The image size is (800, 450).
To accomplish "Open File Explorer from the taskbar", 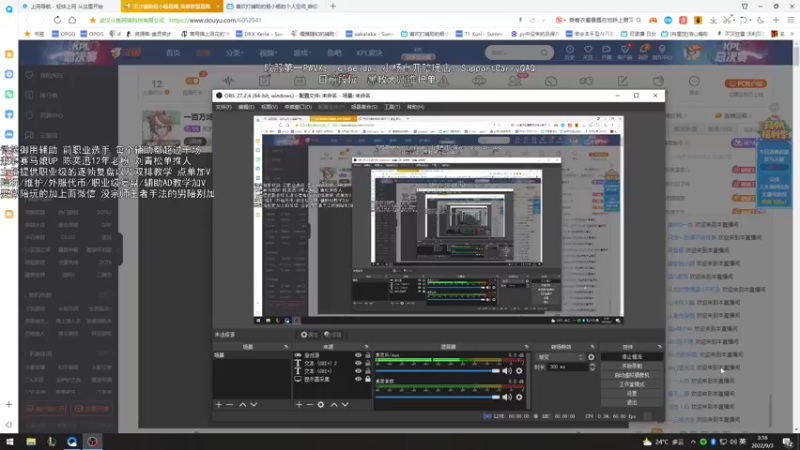I will tap(31, 442).
